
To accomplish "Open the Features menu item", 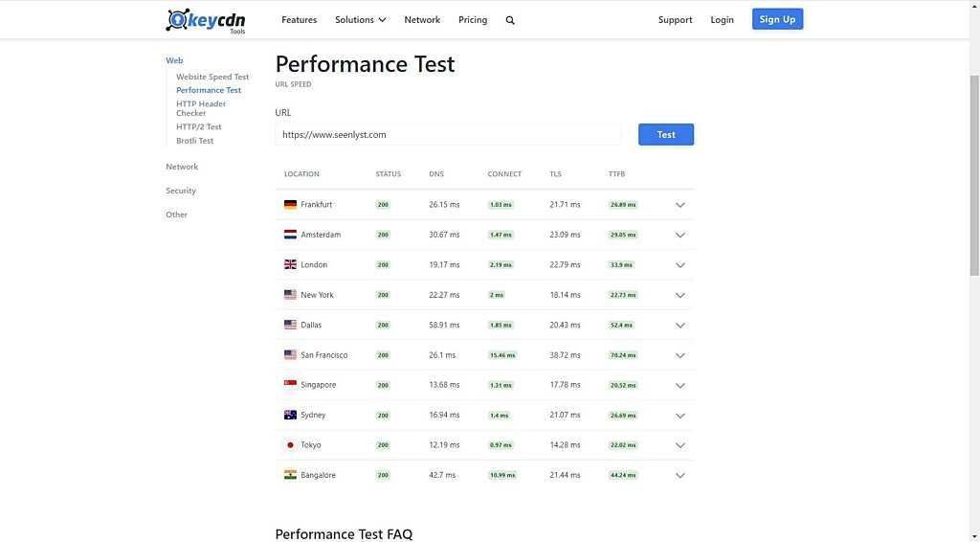I will pos(299,20).
